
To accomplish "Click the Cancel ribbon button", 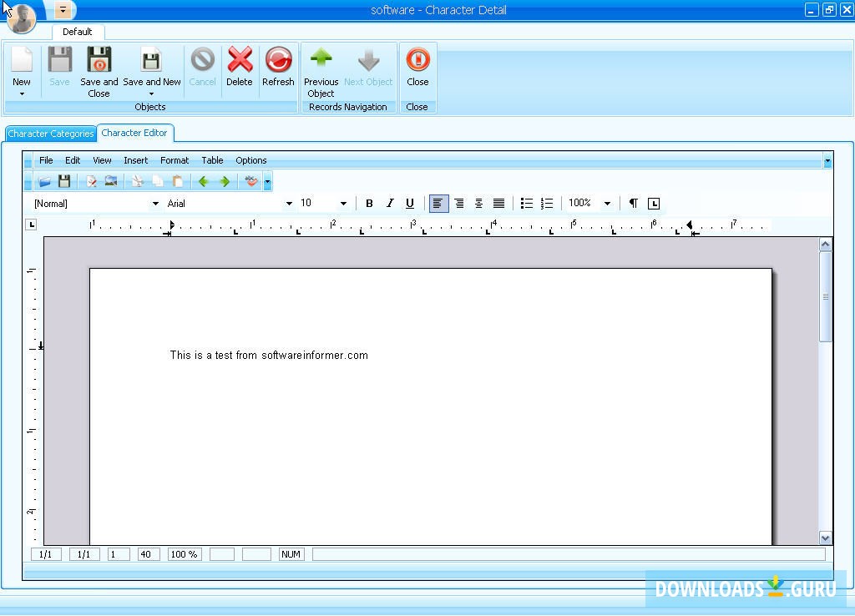I will [x=202, y=67].
